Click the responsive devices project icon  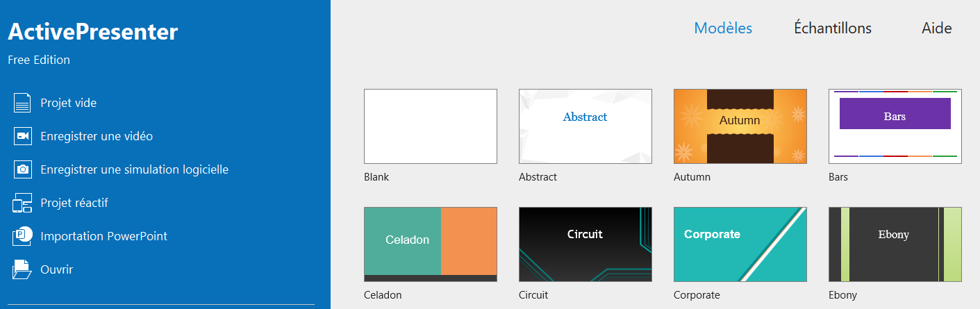click(x=22, y=203)
